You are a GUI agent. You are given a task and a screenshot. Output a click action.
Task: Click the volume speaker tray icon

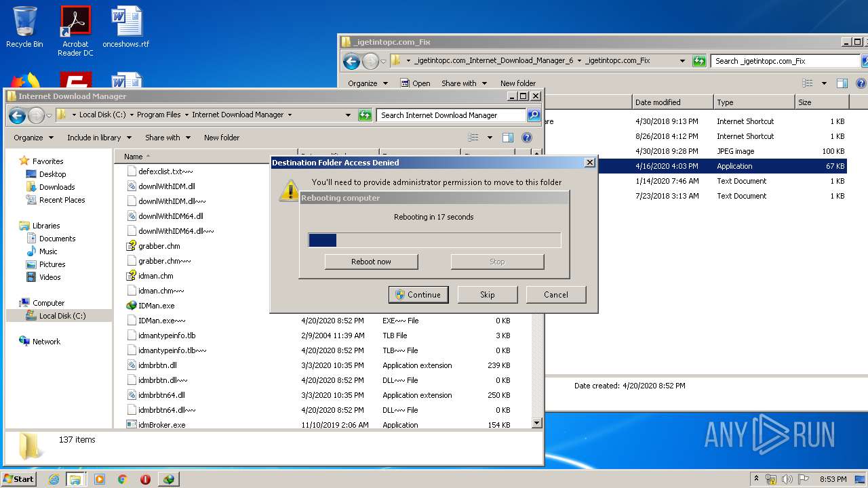tap(786, 479)
